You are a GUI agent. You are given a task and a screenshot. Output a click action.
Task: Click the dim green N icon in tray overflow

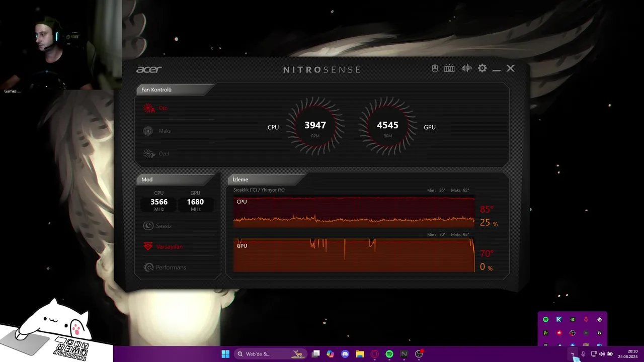586,333
